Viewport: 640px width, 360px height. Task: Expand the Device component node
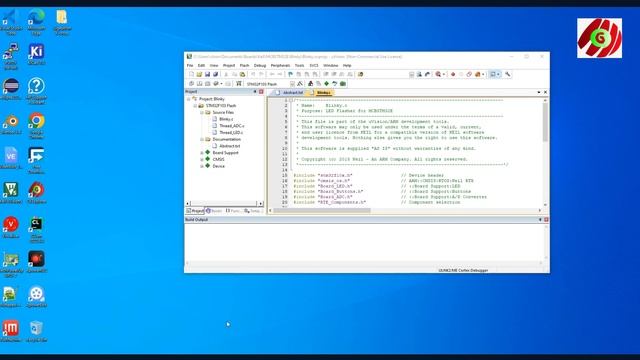point(202,166)
